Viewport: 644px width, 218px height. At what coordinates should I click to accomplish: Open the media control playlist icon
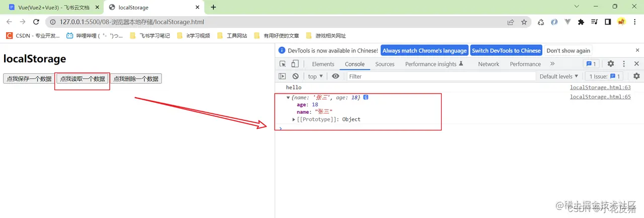[594, 22]
